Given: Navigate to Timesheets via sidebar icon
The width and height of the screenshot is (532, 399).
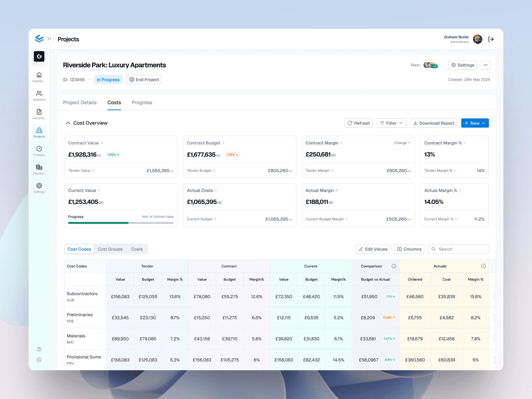Looking at the screenshot, I should pyautogui.click(x=39, y=151).
